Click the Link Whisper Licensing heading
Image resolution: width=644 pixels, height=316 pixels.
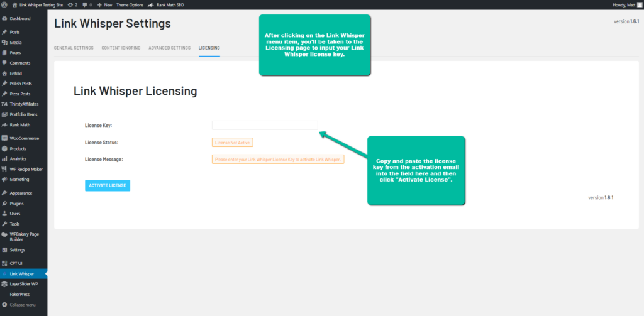coord(136,91)
